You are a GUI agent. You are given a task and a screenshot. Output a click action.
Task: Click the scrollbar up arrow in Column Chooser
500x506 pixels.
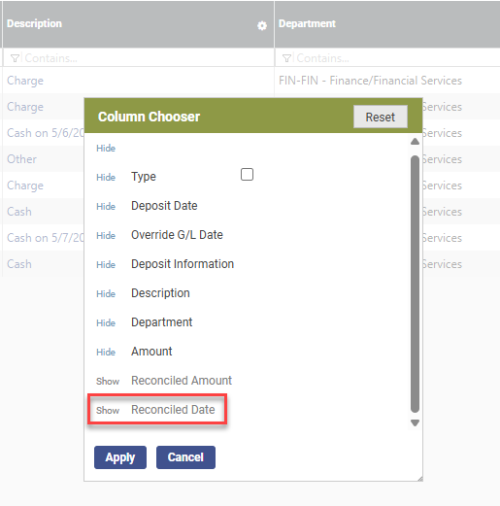[x=415, y=142]
